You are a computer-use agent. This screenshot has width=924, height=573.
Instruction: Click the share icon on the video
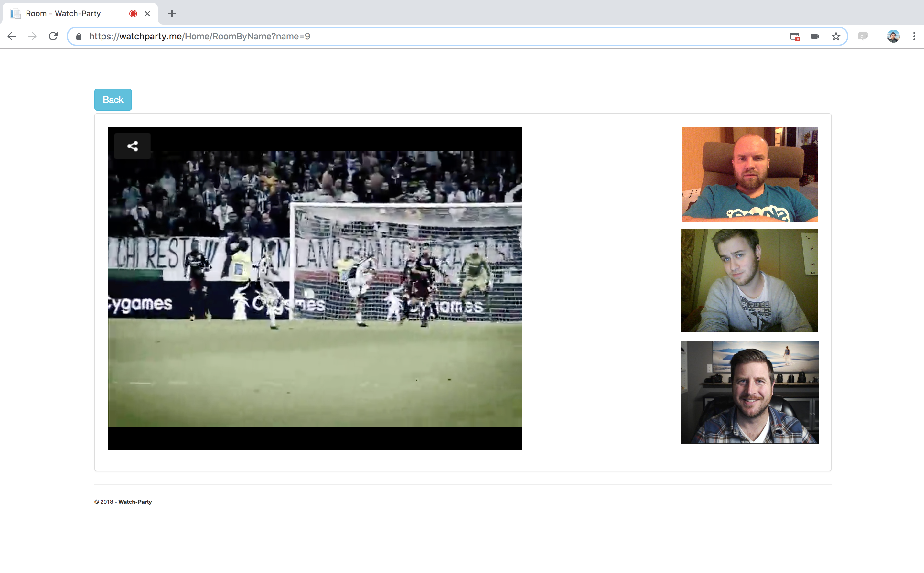pos(132,146)
